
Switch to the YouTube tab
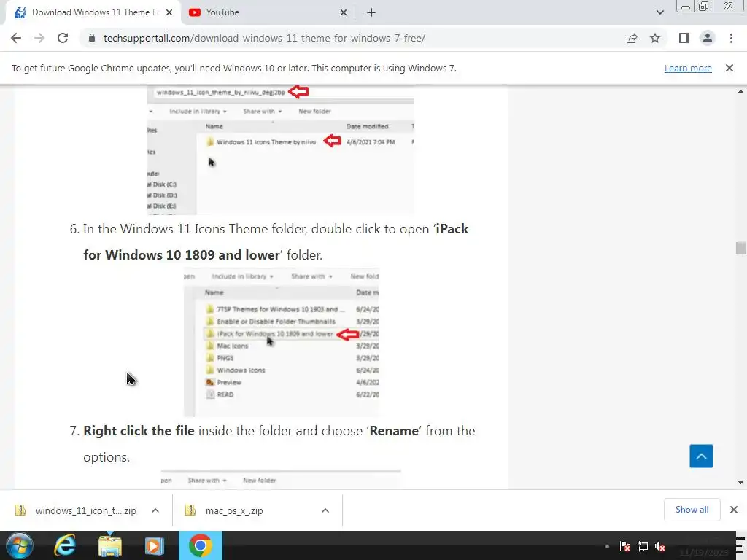coord(267,12)
